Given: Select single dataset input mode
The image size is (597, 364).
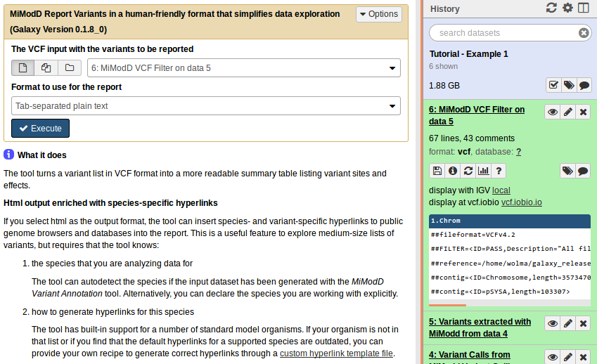Looking at the screenshot, I should [23, 67].
